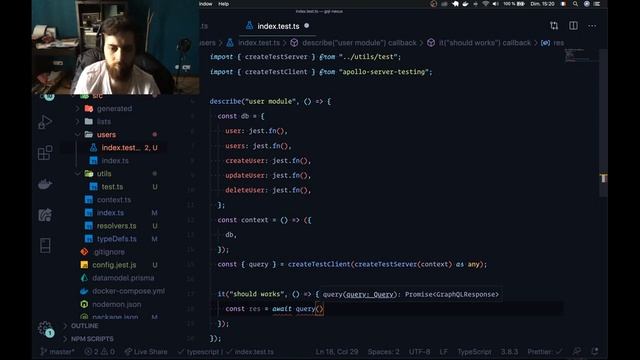Click the Wi-Fi icon in menu bar
The height and width of the screenshot is (360, 640).
point(485,4)
